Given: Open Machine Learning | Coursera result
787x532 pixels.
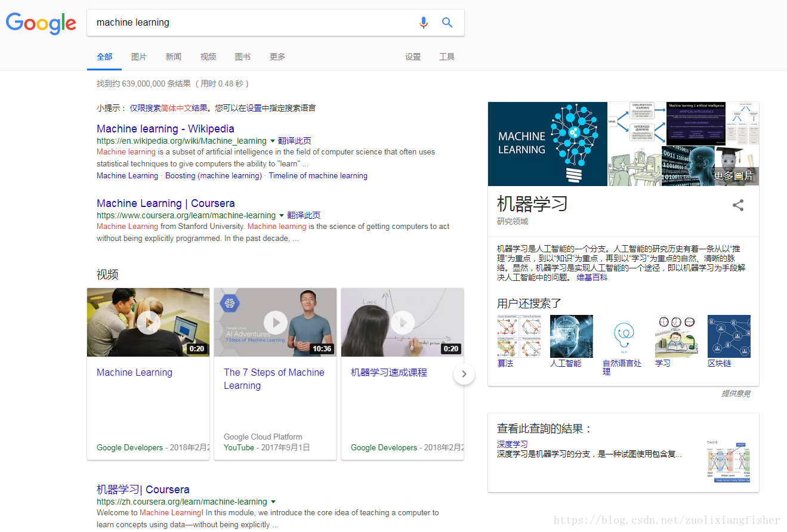Looking at the screenshot, I should 166,203.
